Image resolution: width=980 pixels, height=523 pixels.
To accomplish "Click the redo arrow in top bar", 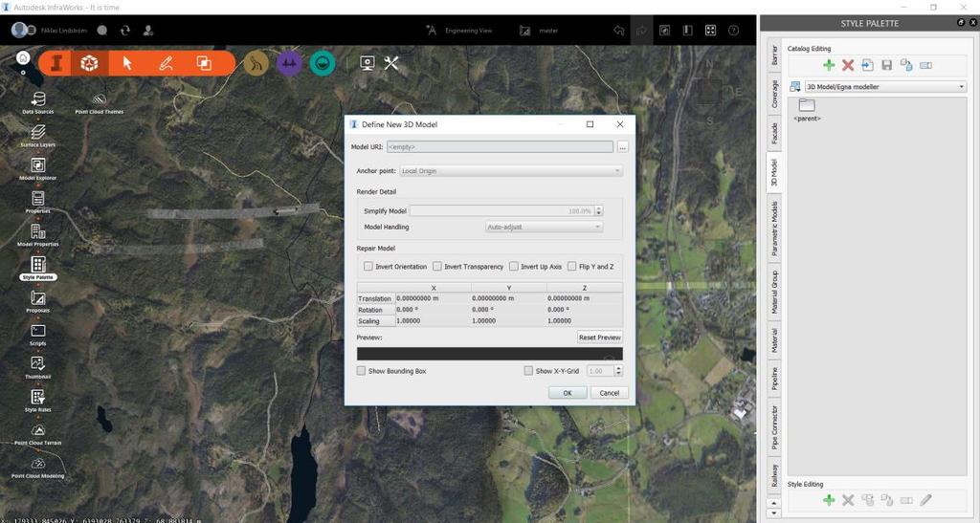I will coord(641,30).
